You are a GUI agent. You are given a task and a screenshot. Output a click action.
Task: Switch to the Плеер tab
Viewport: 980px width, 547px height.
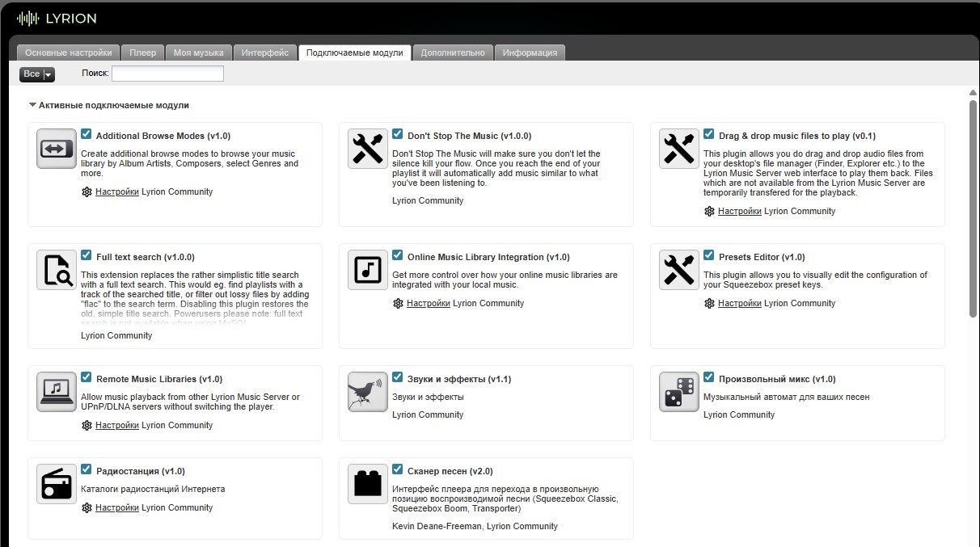click(143, 53)
